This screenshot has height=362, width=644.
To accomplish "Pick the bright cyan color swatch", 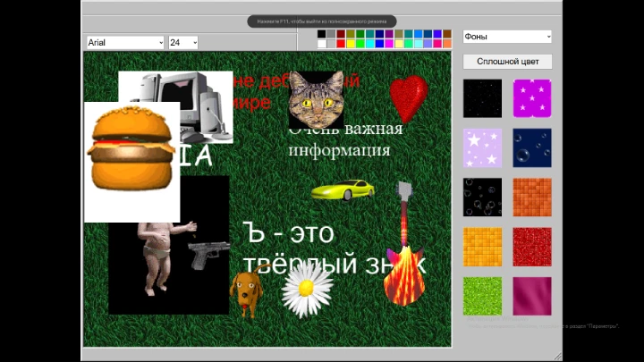I will tap(370, 44).
